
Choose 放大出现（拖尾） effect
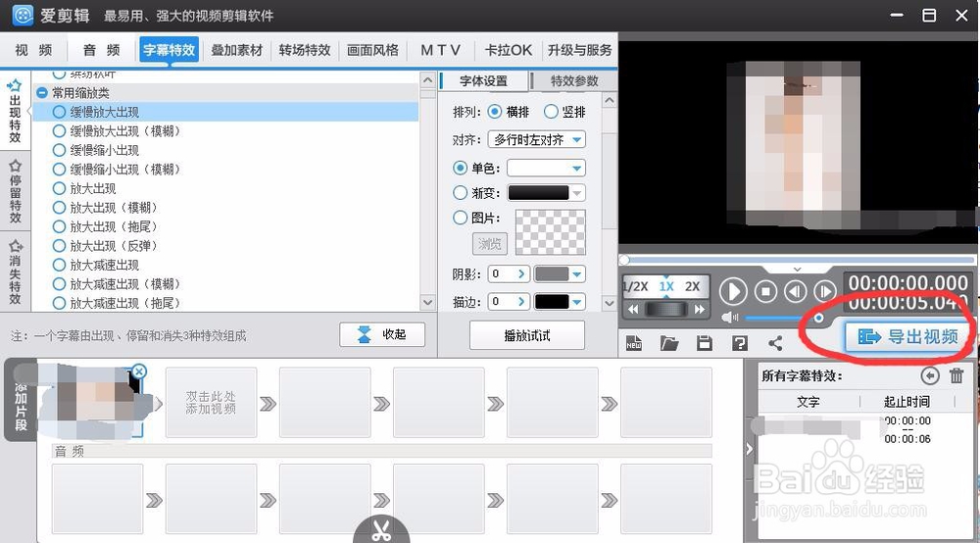[105, 226]
